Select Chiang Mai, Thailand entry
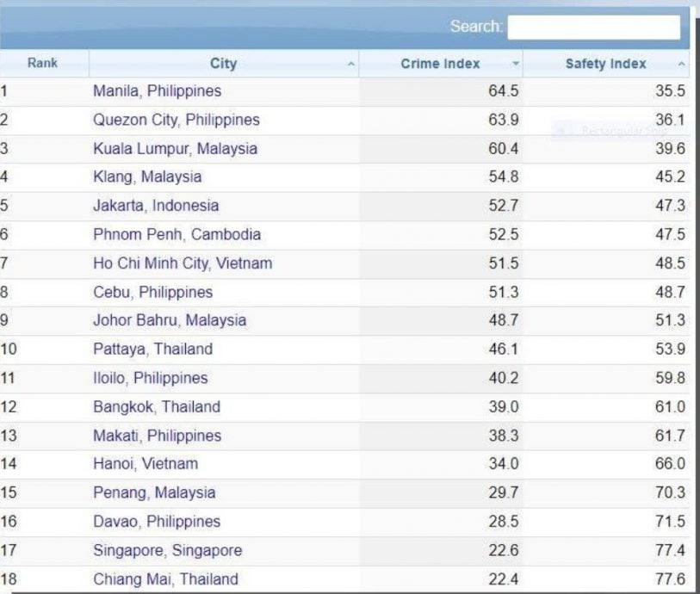Viewport: 700px width, 594px height. point(165,579)
